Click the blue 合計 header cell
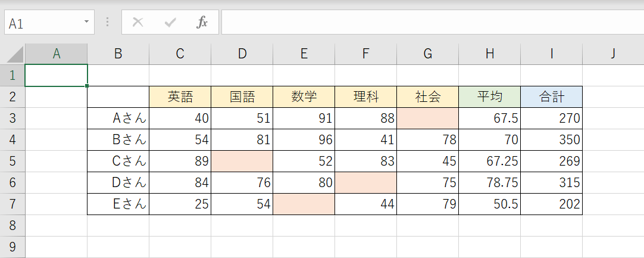This screenshot has width=644, height=258. point(551,97)
